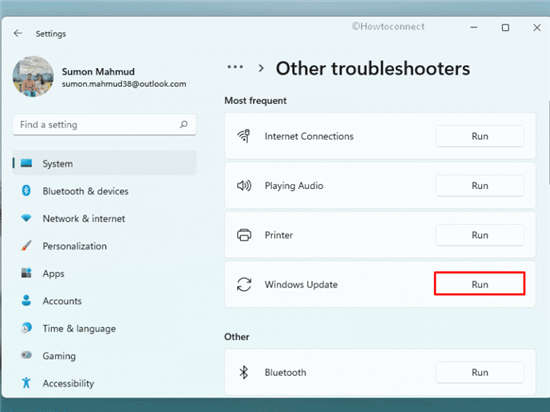Click the Bluetooth troubleshooter label
Image resolution: width=550 pixels, height=412 pixels.
coord(286,372)
